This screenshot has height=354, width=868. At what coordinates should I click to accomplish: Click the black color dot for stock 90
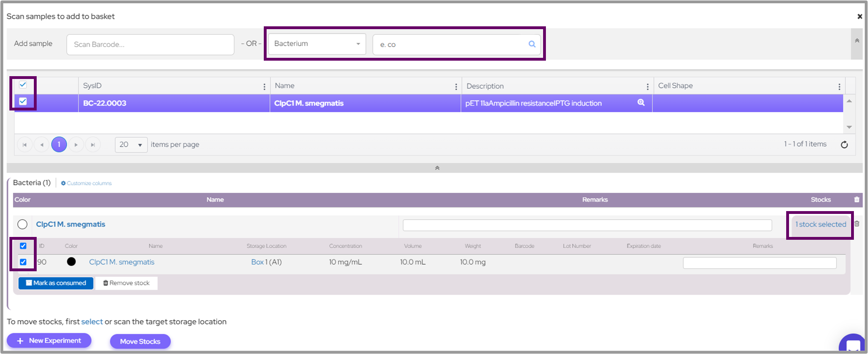(71, 262)
